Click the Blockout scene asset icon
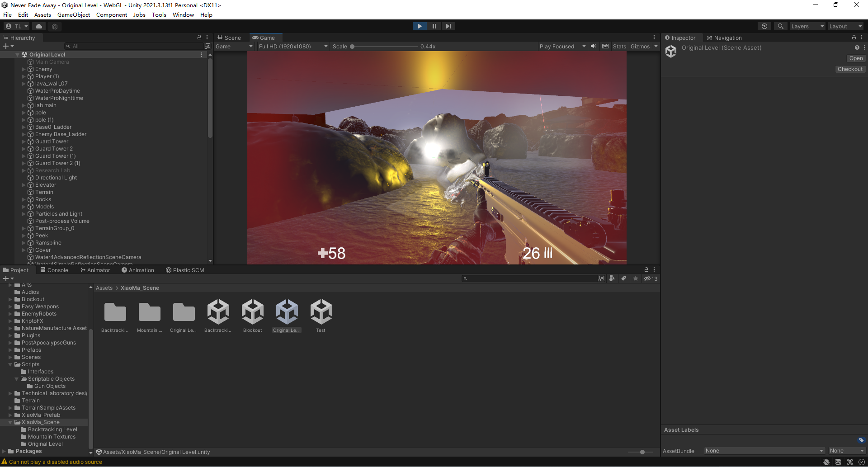This screenshot has width=868, height=467. click(x=252, y=312)
